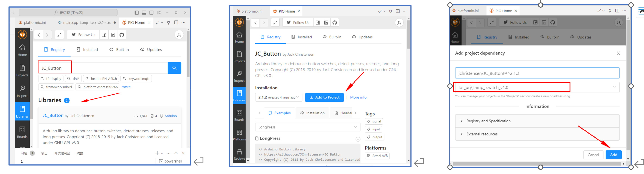644x174 pixels.
Task: Open Platforms in the middle window sidebar
Action: pyautogui.click(x=239, y=135)
